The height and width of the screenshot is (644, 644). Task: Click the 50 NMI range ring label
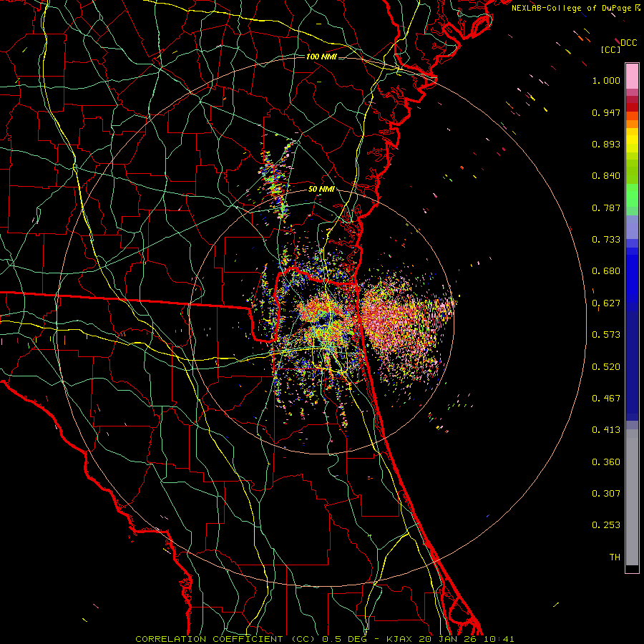(x=321, y=190)
